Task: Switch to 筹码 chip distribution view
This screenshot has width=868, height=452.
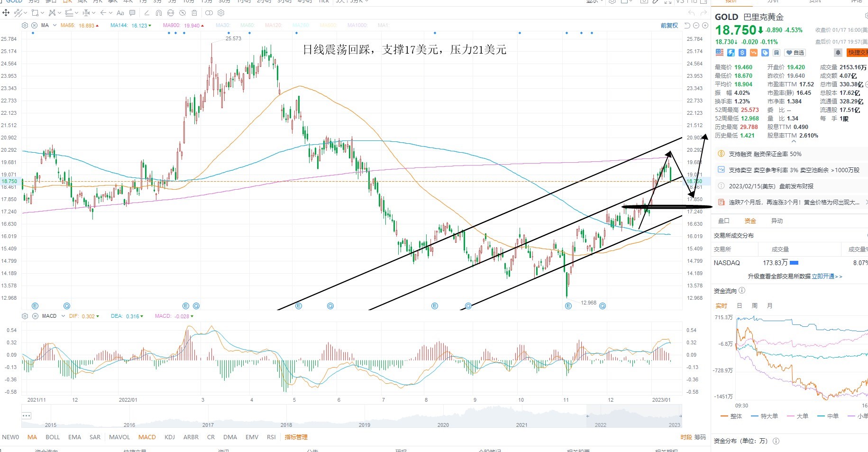Action: [700, 437]
